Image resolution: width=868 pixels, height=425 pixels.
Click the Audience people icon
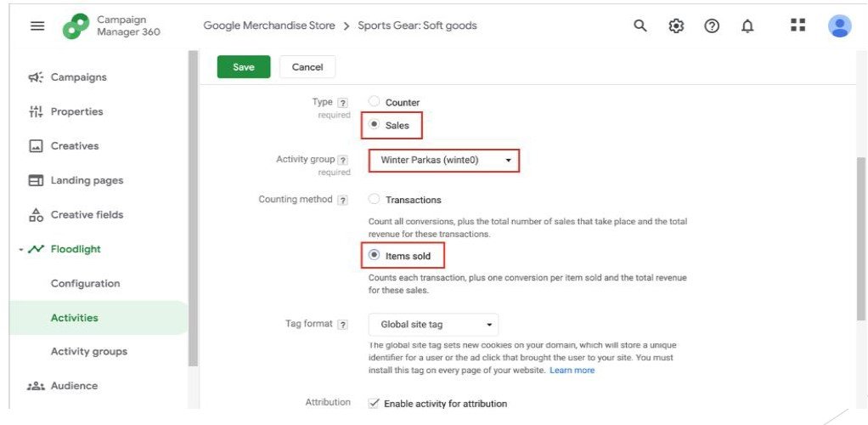[x=36, y=386]
